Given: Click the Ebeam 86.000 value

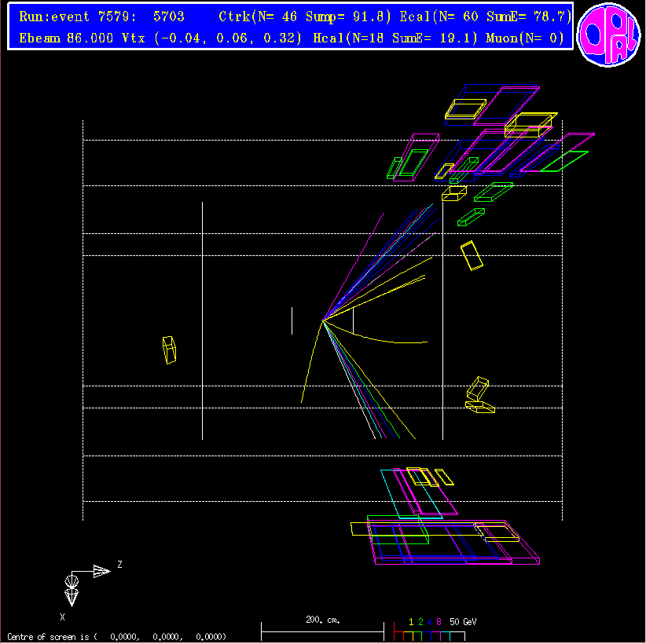Looking at the screenshot, I should pyautogui.click(x=64, y=37).
